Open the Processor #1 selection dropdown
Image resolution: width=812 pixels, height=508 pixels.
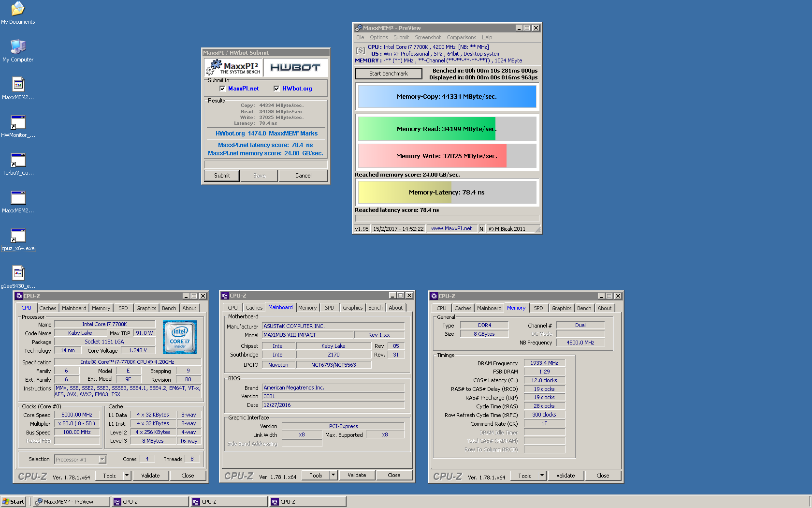click(x=102, y=459)
